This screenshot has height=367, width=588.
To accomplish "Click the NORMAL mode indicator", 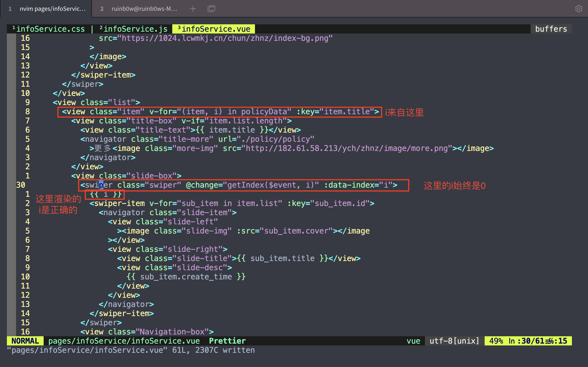I will [x=25, y=341].
